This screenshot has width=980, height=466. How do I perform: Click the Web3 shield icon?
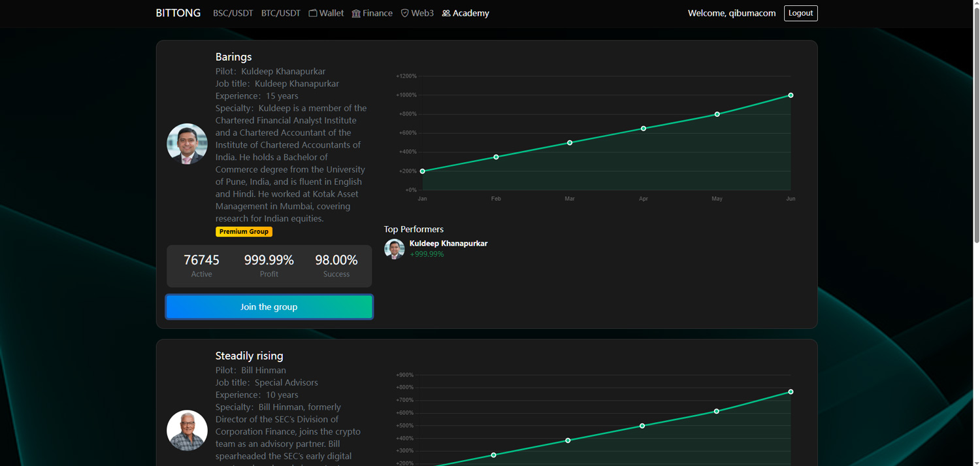[x=404, y=13]
